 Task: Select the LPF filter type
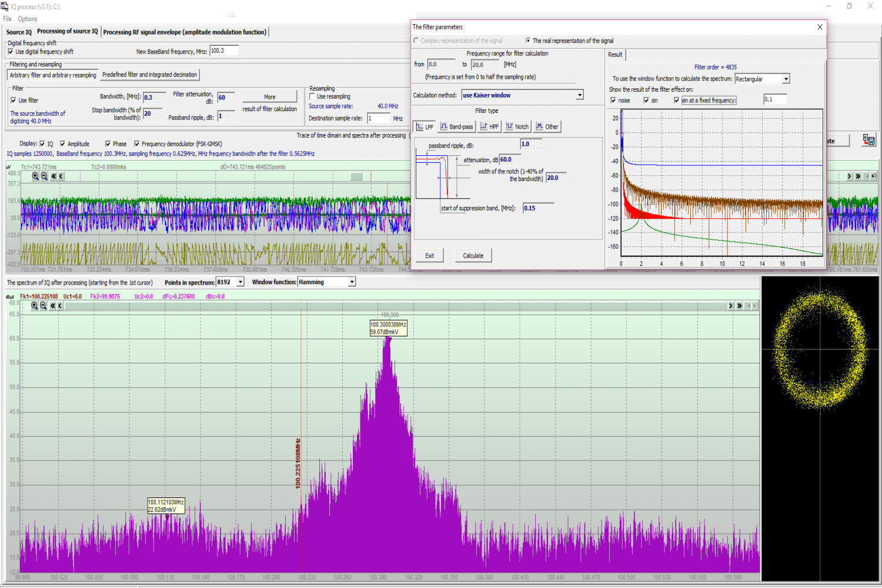(425, 126)
